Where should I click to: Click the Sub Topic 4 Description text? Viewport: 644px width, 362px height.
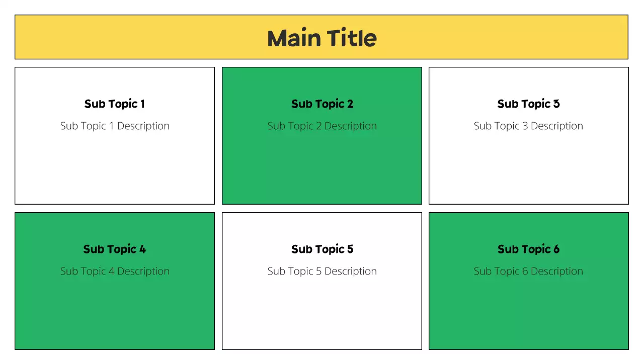click(115, 271)
